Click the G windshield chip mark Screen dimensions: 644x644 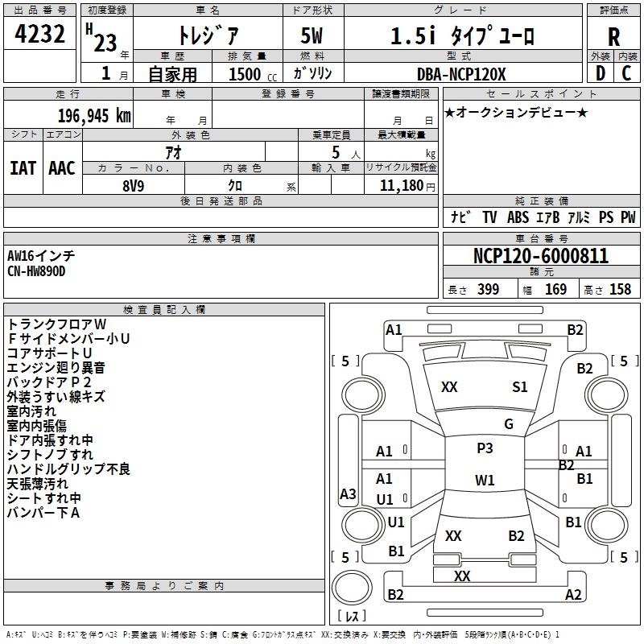[x=509, y=424]
